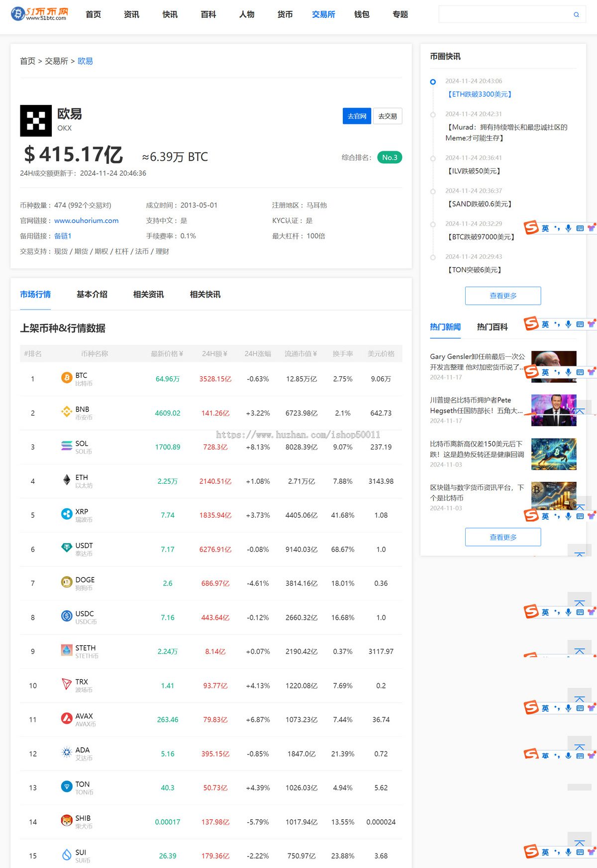The height and width of the screenshot is (868, 597).
Task: Open 专题 navigation item
Action: (400, 14)
